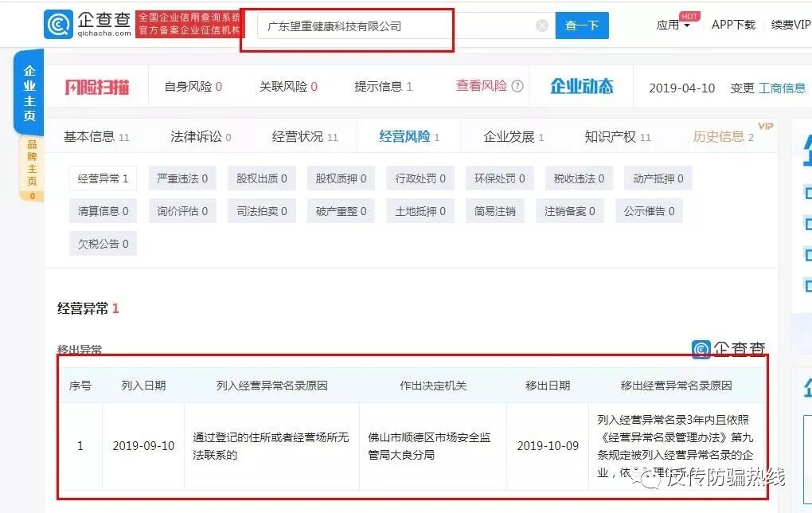Open the APP下载 link
Viewport: 812px width, 513px height.
click(x=733, y=25)
